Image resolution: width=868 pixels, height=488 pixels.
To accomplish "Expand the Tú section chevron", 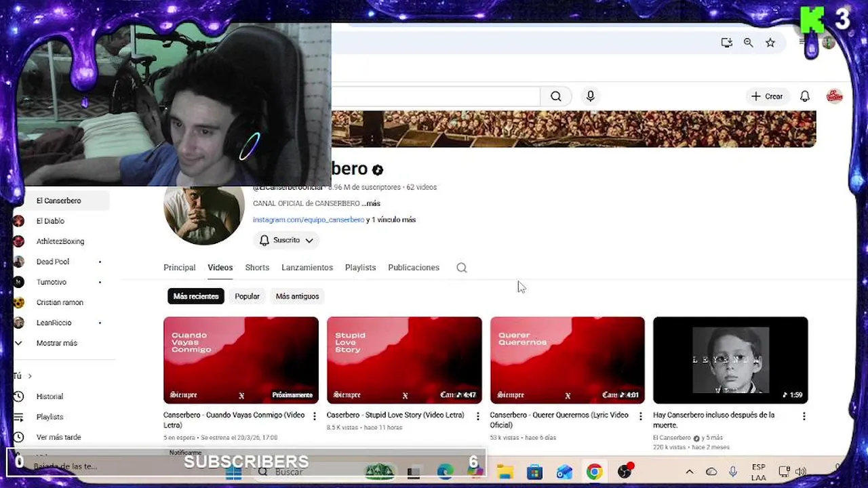I will point(30,376).
